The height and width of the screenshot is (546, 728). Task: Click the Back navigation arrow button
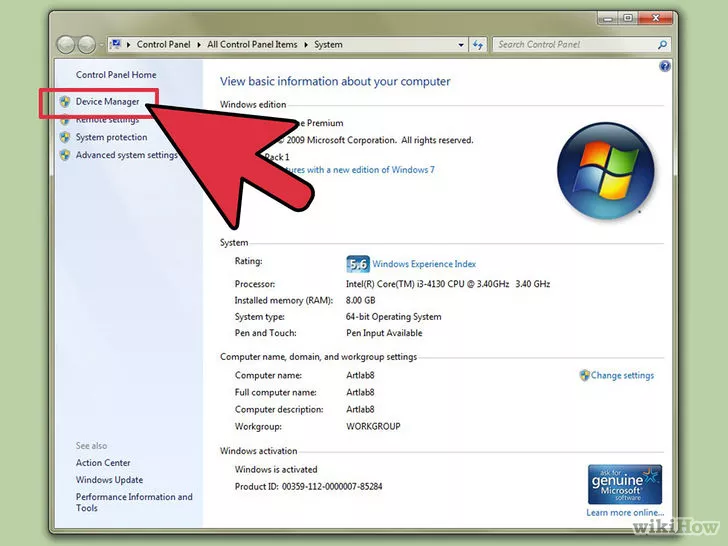coord(67,45)
